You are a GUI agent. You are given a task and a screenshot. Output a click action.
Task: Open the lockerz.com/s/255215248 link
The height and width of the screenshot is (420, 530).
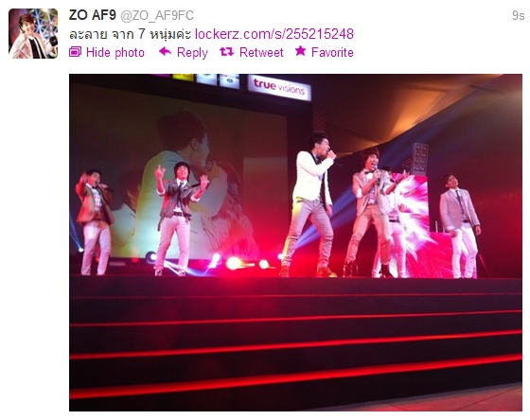274,34
